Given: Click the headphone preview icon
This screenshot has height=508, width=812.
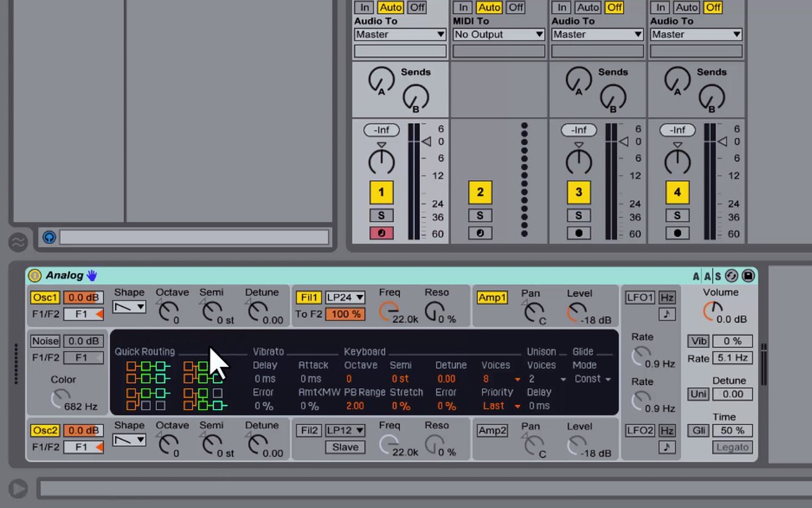Looking at the screenshot, I should click(49, 237).
